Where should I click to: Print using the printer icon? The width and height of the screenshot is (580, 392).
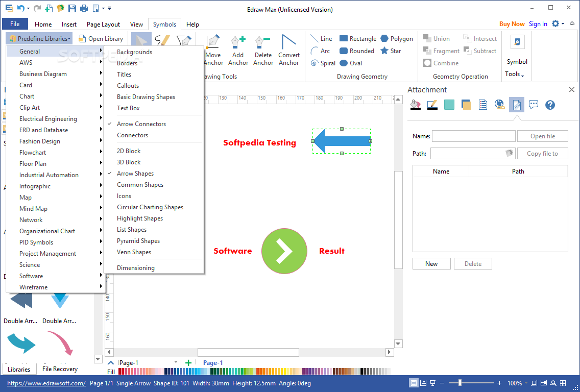click(84, 8)
